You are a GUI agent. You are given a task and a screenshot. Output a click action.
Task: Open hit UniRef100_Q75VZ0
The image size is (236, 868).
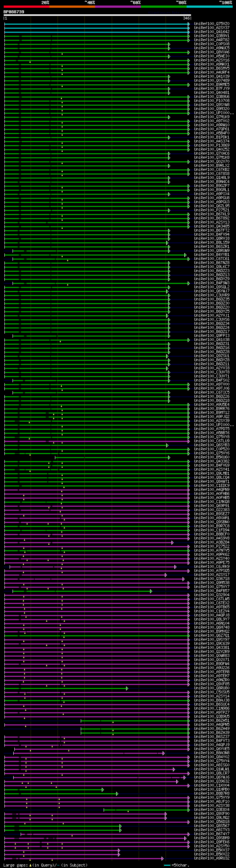click(x=212, y=24)
